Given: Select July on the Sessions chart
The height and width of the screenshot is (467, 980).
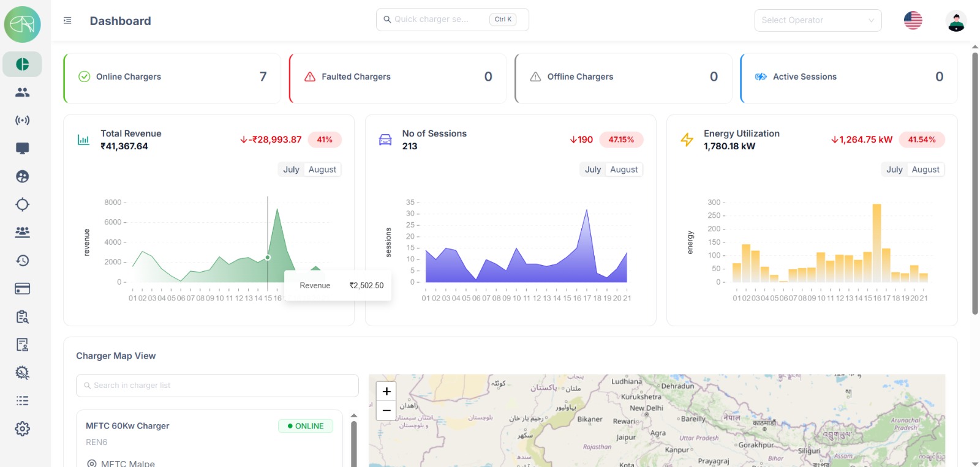Looking at the screenshot, I should 592,170.
